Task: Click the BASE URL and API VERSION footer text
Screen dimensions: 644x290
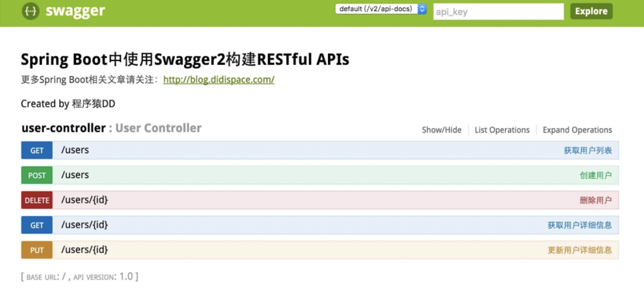Action: pos(79,276)
